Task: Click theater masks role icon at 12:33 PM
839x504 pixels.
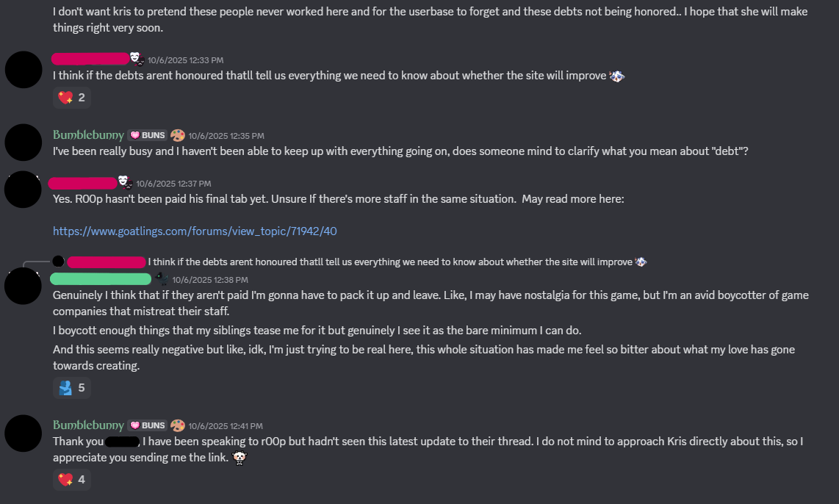Action: point(137,59)
